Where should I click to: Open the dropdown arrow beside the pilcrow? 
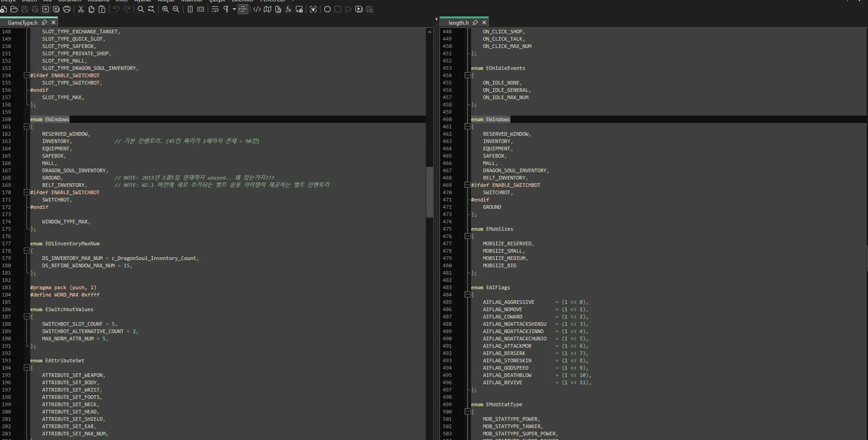click(234, 9)
